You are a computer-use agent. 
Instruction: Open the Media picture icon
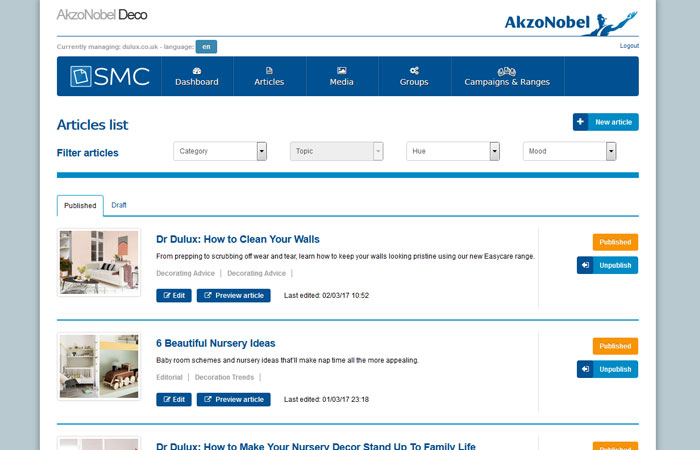point(342,70)
